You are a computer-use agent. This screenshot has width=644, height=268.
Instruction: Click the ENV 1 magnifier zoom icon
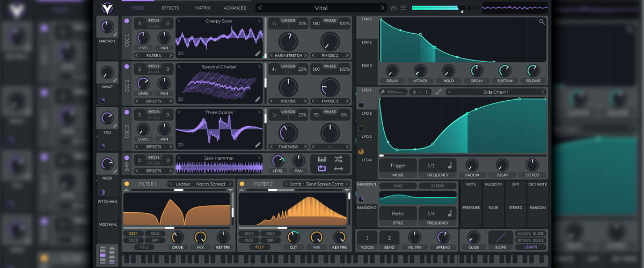[541, 22]
